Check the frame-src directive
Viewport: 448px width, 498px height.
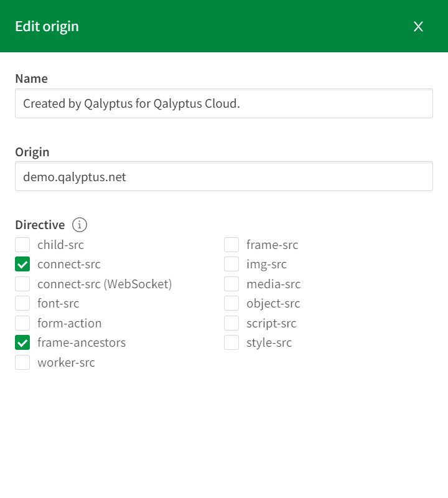(233, 245)
